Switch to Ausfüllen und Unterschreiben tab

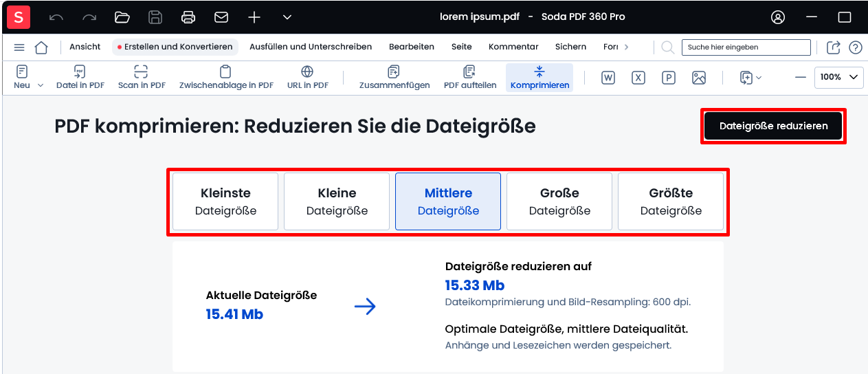[x=311, y=47]
